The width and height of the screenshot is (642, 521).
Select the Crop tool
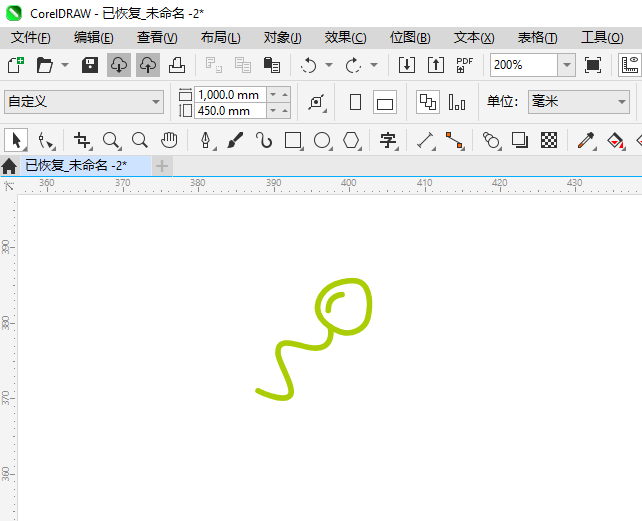[x=82, y=140]
